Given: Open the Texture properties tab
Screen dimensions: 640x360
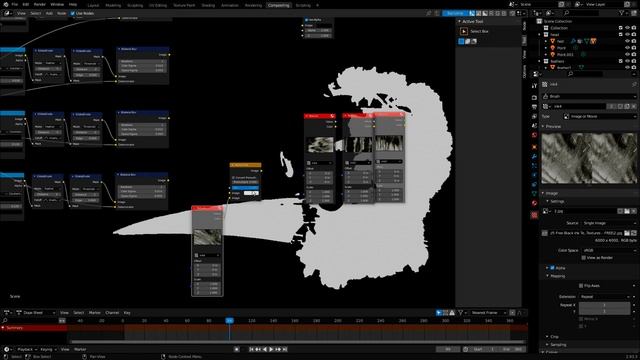Looking at the screenshot, I should (x=534, y=215).
